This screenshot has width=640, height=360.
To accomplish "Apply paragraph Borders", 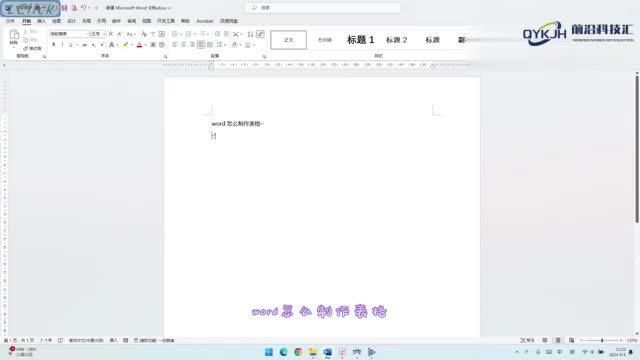I will click(x=248, y=44).
